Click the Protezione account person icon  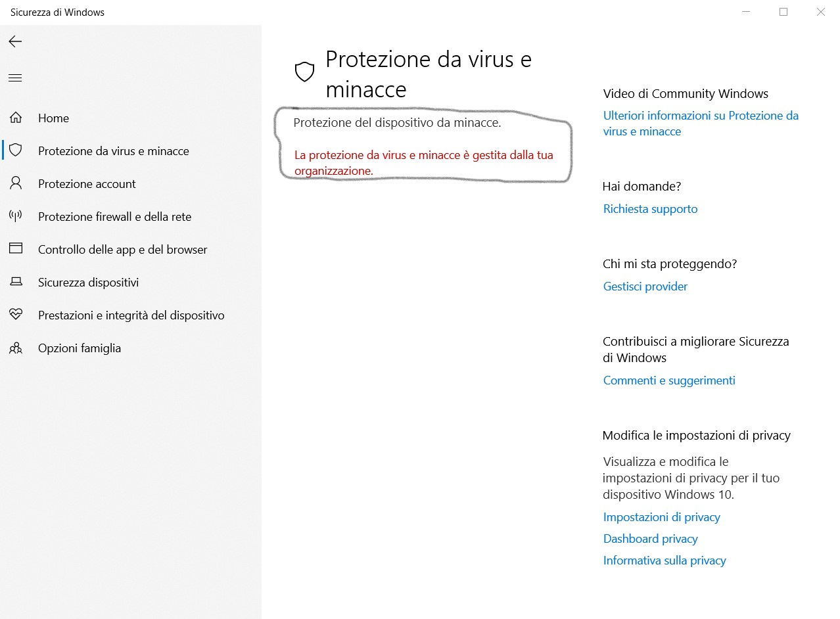(x=16, y=183)
